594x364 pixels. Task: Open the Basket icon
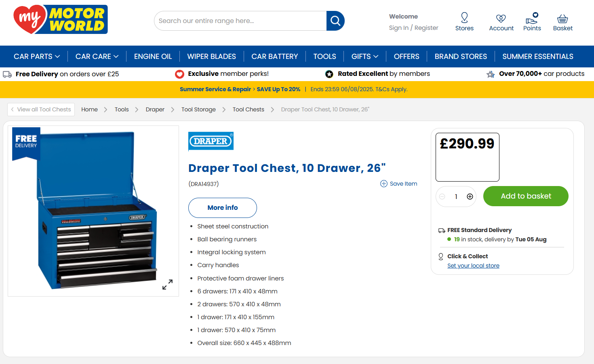(x=562, y=19)
